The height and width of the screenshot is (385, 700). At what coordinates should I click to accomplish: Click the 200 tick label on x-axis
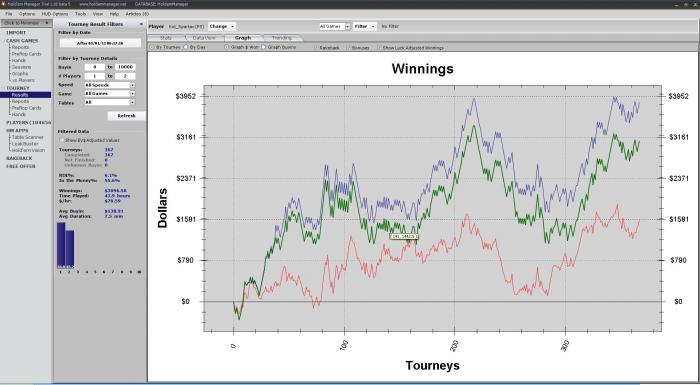[454, 346]
